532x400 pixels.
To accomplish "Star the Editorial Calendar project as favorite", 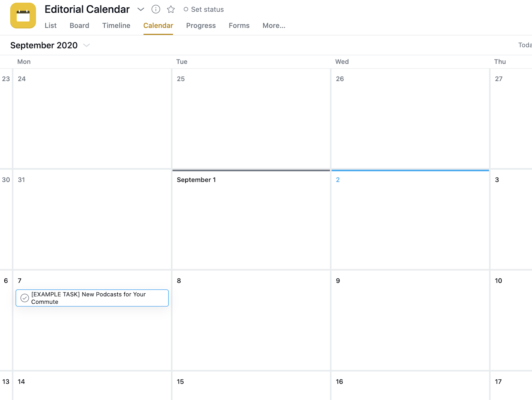I will [x=171, y=9].
